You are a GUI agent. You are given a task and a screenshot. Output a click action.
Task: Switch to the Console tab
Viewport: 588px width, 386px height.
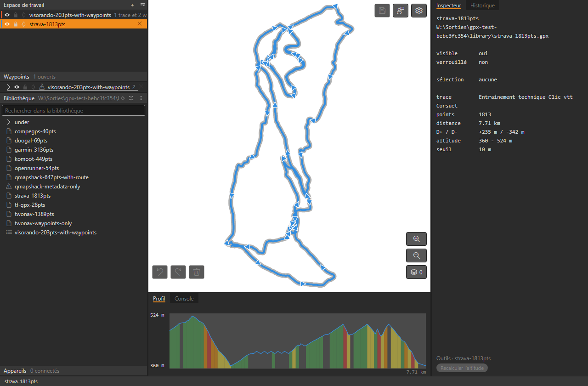coord(184,299)
